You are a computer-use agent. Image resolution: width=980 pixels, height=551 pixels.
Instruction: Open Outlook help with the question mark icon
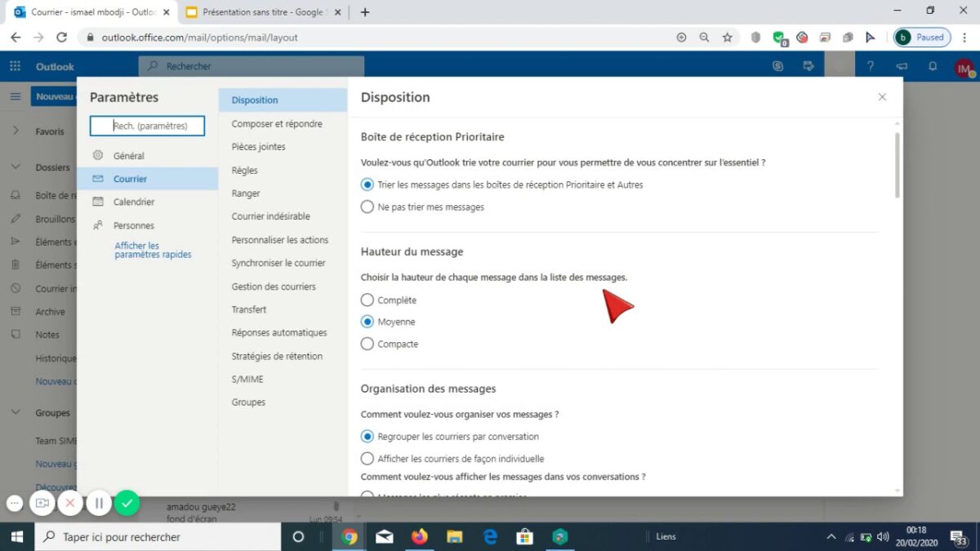pos(871,65)
